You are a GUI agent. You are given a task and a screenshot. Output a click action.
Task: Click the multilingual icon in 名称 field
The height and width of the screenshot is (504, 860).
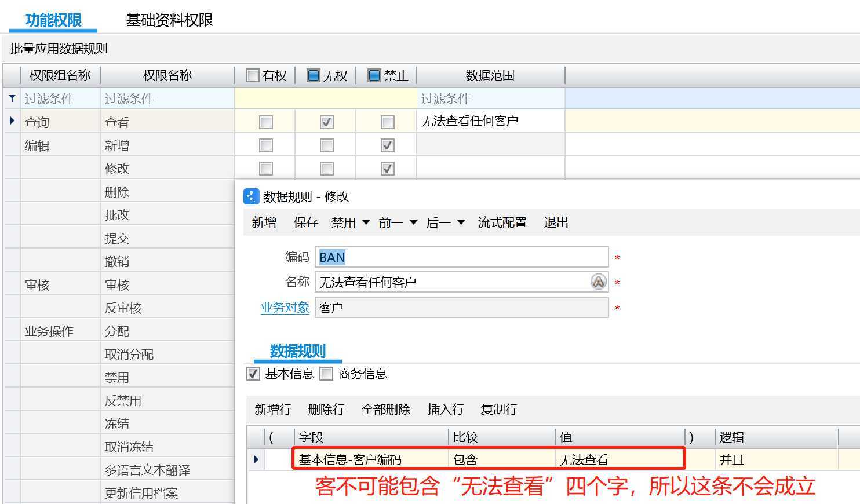point(598,282)
